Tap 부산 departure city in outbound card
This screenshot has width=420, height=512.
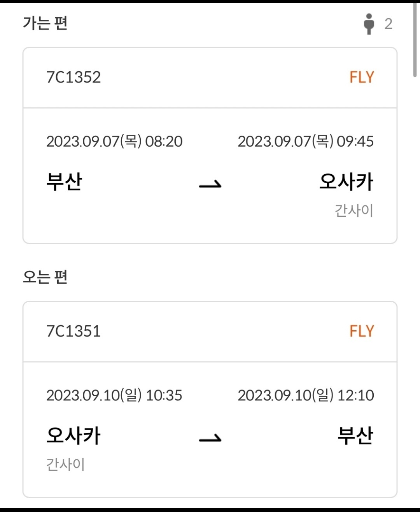64,182
